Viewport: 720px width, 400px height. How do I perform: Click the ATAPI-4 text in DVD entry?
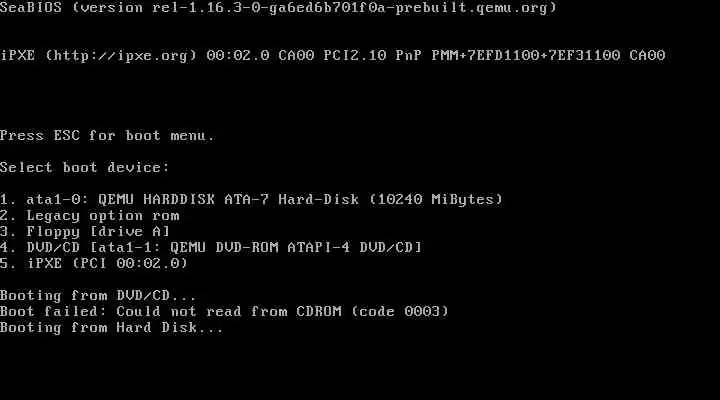(x=319, y=248)
